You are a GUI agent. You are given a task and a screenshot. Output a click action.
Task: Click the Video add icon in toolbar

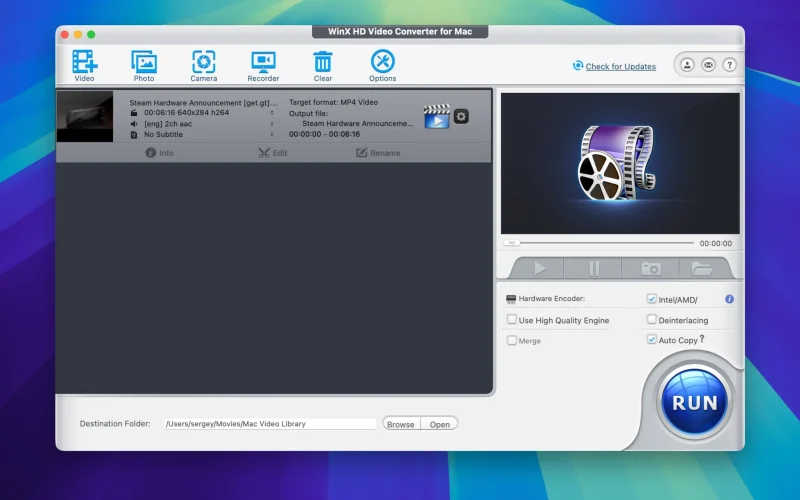84,65
